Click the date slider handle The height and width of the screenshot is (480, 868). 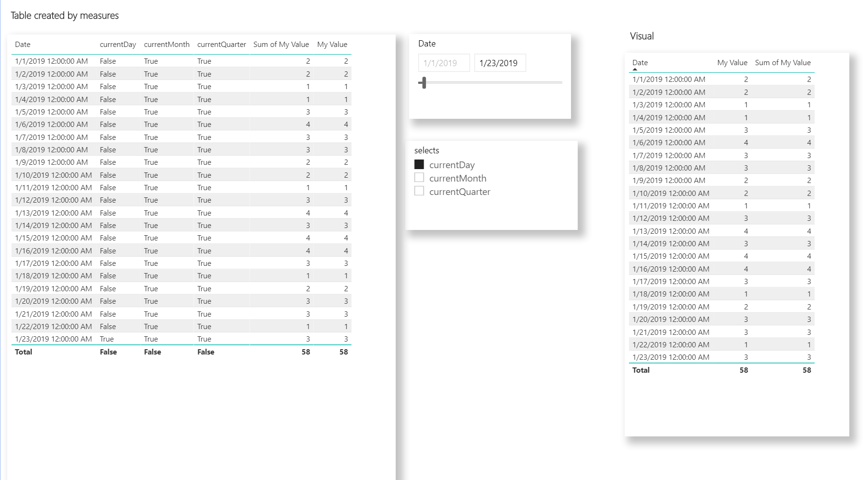(x=423, y=82)
